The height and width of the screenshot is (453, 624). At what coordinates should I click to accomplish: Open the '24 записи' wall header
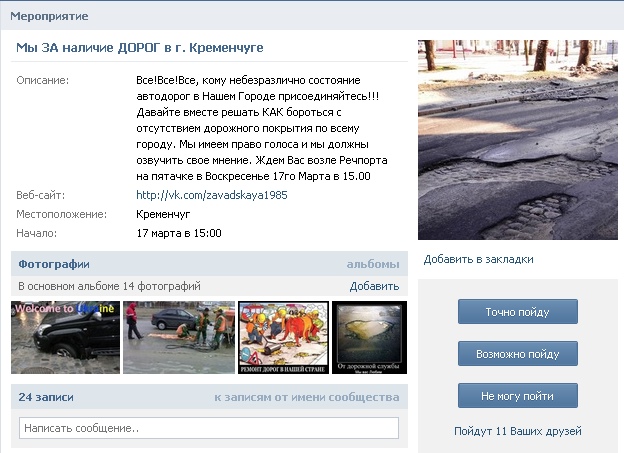[46, 397]
